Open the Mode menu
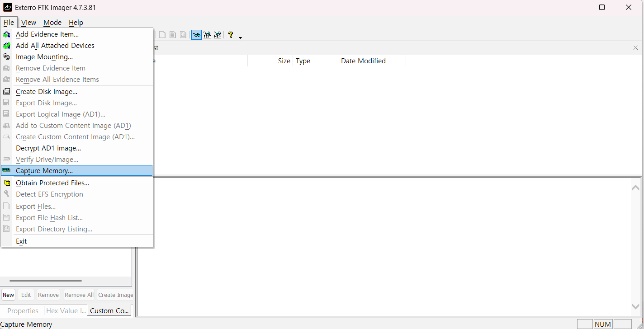The width and height of the screenshot is (644, 329). 52,23
